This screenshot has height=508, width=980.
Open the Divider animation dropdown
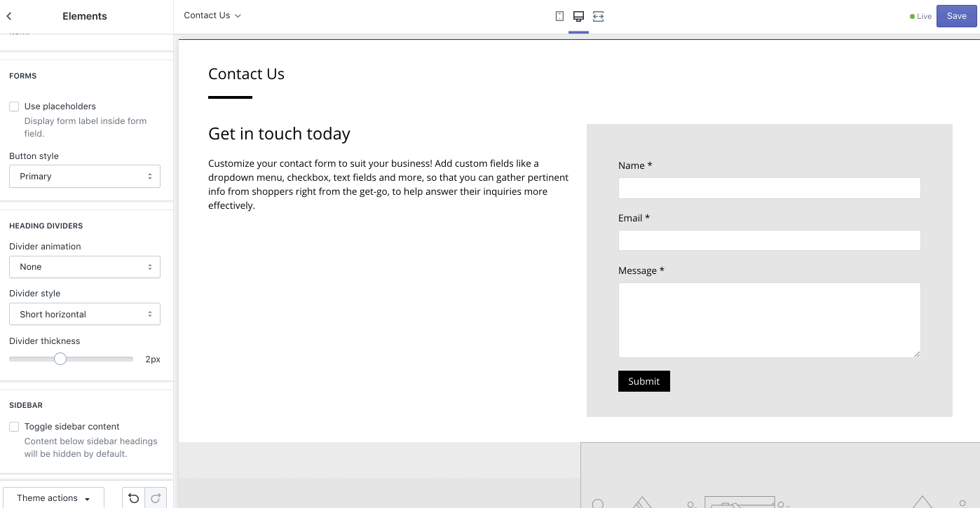(x=84, y=267)
